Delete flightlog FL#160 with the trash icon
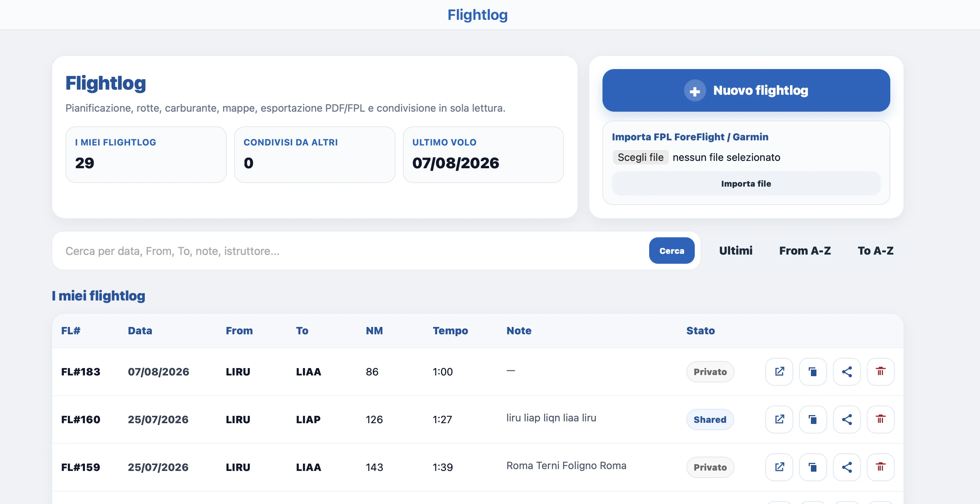 [x=880, y=419]
